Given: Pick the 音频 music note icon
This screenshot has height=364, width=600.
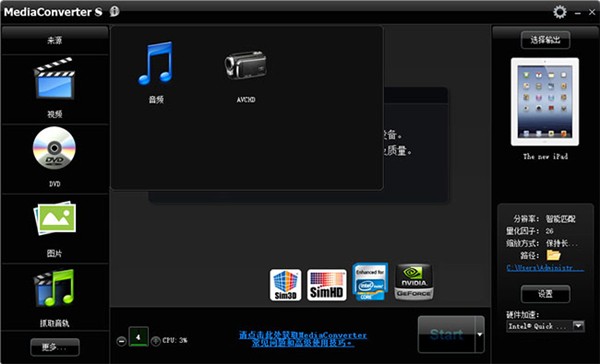Looking at the screenshot, I should point(156,63).
